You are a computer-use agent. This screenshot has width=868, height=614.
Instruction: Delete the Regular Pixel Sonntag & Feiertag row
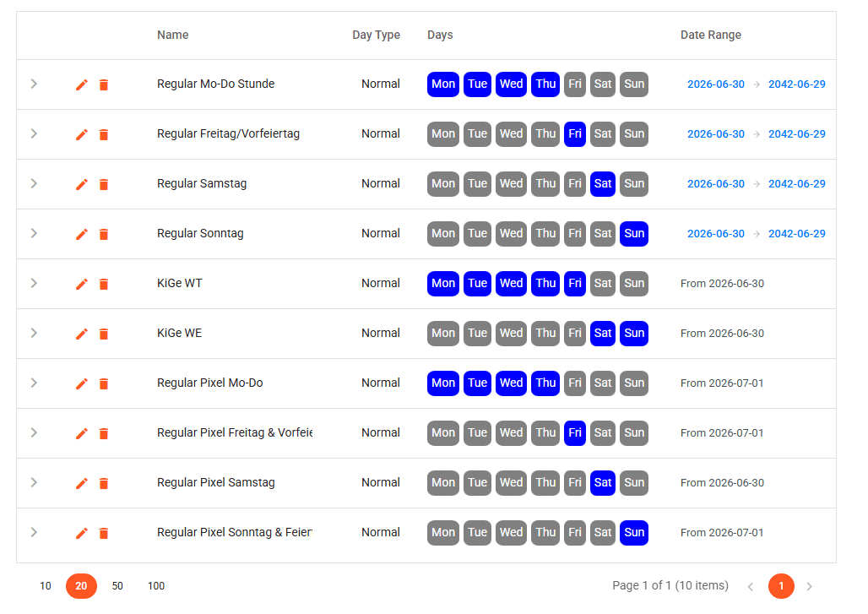(104, 533)
